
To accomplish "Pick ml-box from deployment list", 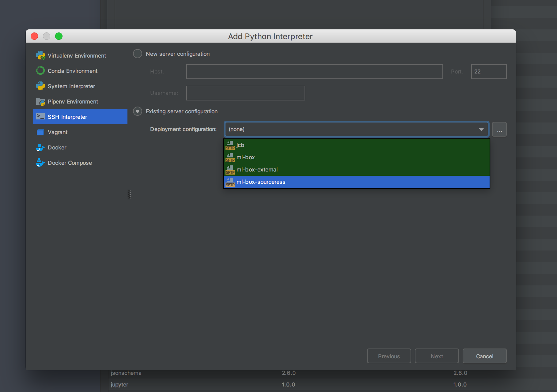I will click(357, 157).
